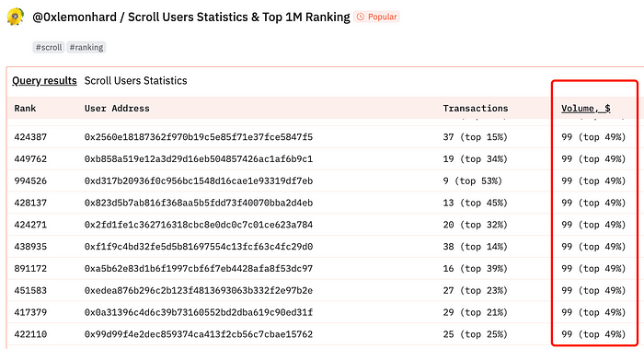Image resolution: width=644 pixels, height=349 pixels.
Task: Switch to the Query results tab
Action: pos(44,80)
